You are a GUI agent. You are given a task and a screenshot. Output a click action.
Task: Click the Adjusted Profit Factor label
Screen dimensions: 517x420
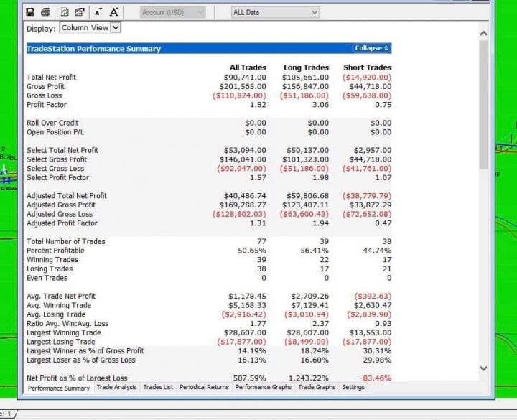62,223
